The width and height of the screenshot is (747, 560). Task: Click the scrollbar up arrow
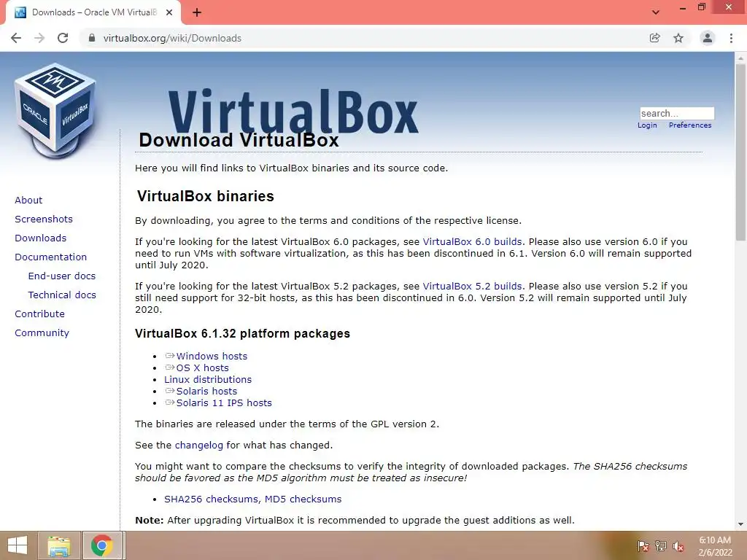pyautogui.click(x=740, y=57)
